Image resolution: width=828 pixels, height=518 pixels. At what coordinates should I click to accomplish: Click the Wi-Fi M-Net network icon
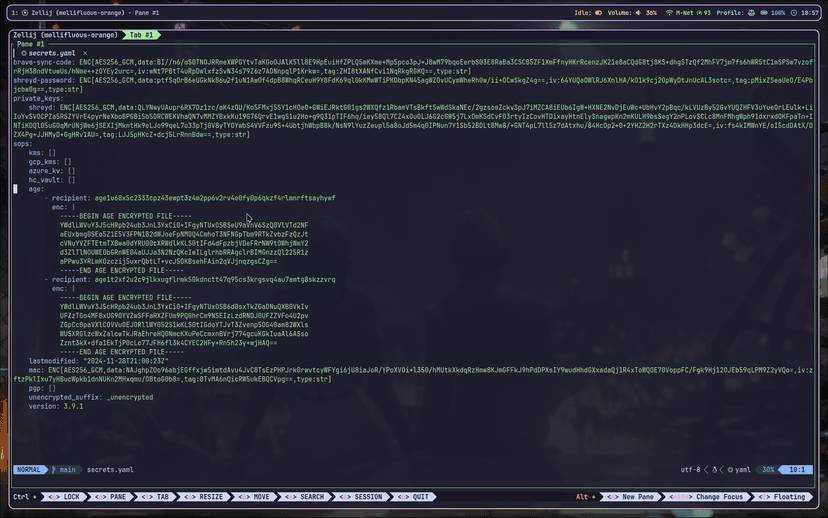click(x=671, y=13)
